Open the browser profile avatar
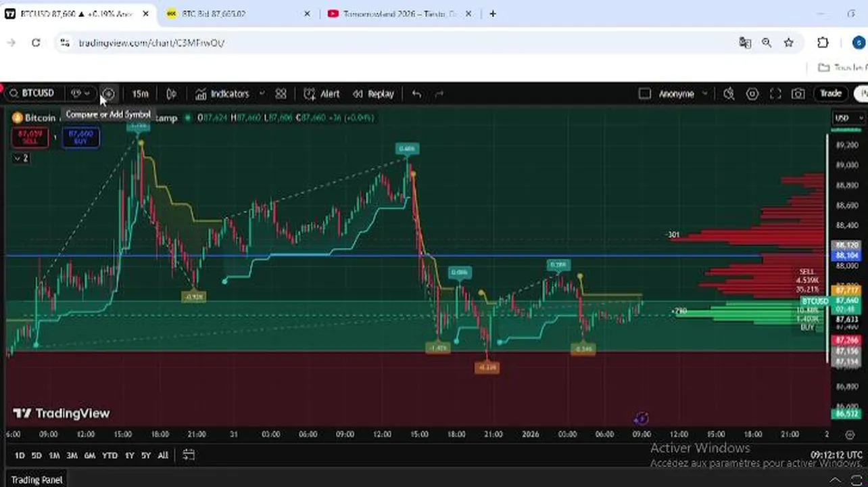Screen dimensions: 868x487 coord(859,43)
